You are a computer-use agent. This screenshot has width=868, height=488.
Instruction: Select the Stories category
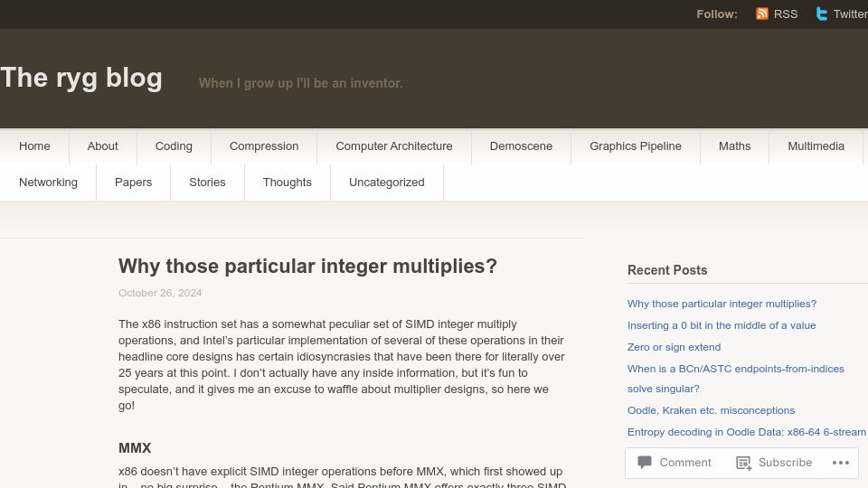point(207,182)
